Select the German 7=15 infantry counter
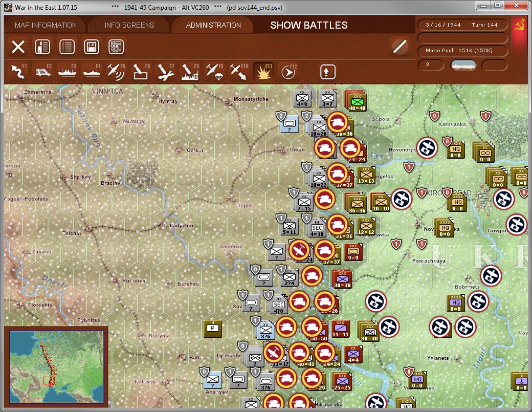This screenshot has width=532, height=412. pos(304,203)
